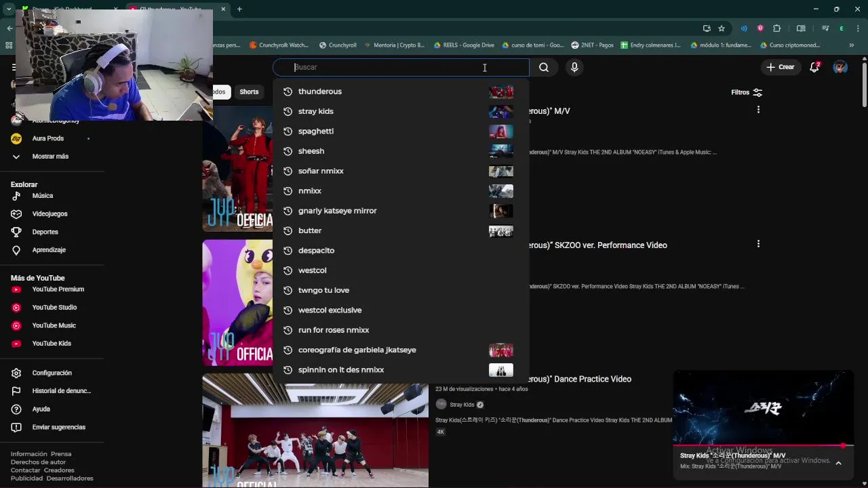Open YouTube Music link
868x488 pixels.
54,325
